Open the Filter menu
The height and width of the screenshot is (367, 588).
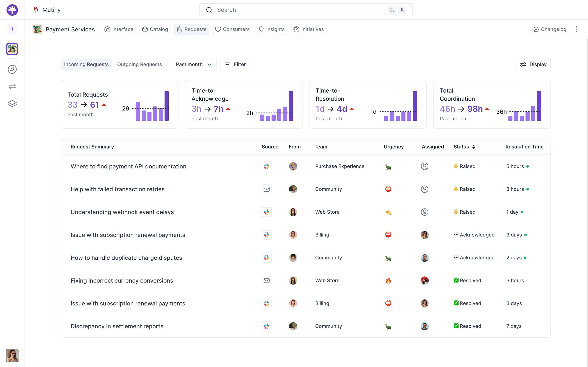click(x=235, y=64)
